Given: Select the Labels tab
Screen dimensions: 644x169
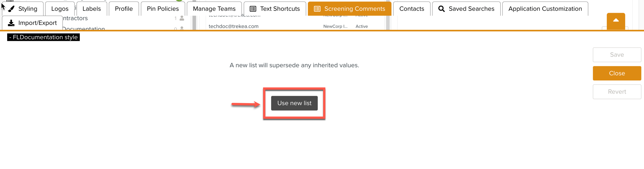Looking at the screenshot, I should point(92,9).
